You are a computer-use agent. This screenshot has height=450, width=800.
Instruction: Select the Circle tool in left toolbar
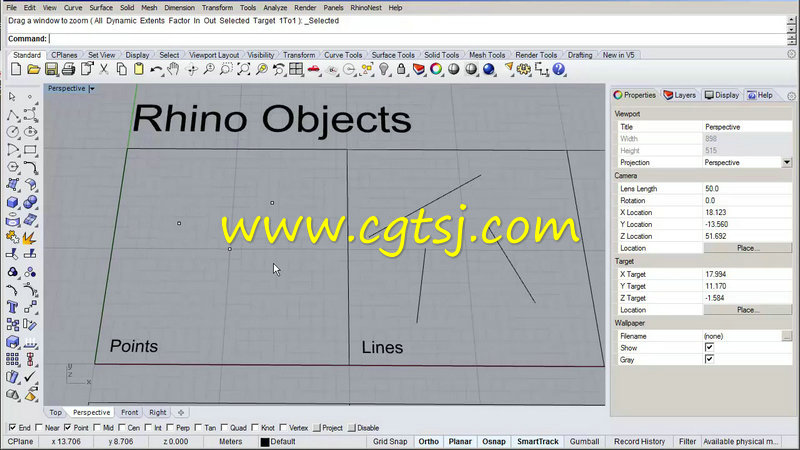[x=13, y=132]
